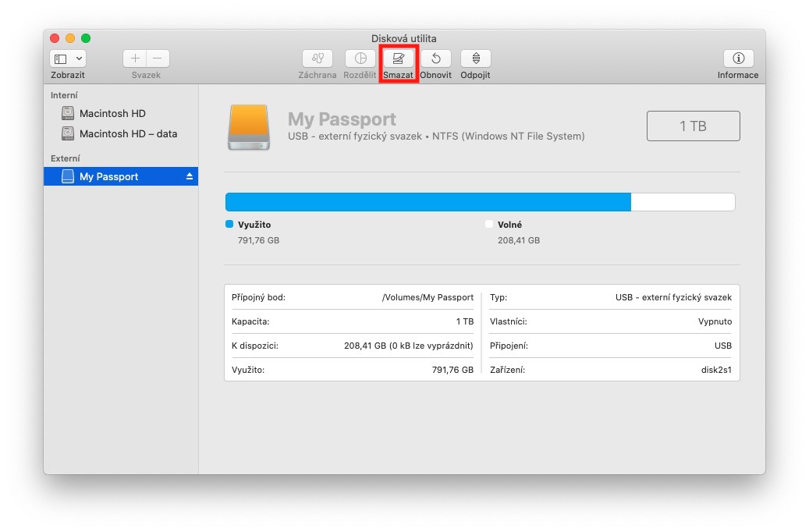This screenshot has height=532, width=809.
Task: Click the Vlastníci value Vypnuto
Action: coord(715,321)
